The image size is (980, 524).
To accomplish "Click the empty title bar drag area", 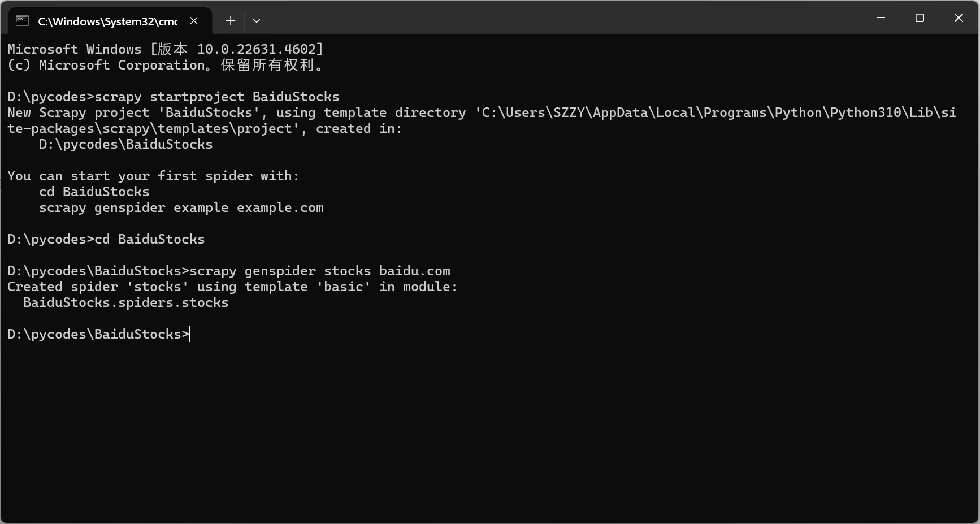I will (565, 18).
